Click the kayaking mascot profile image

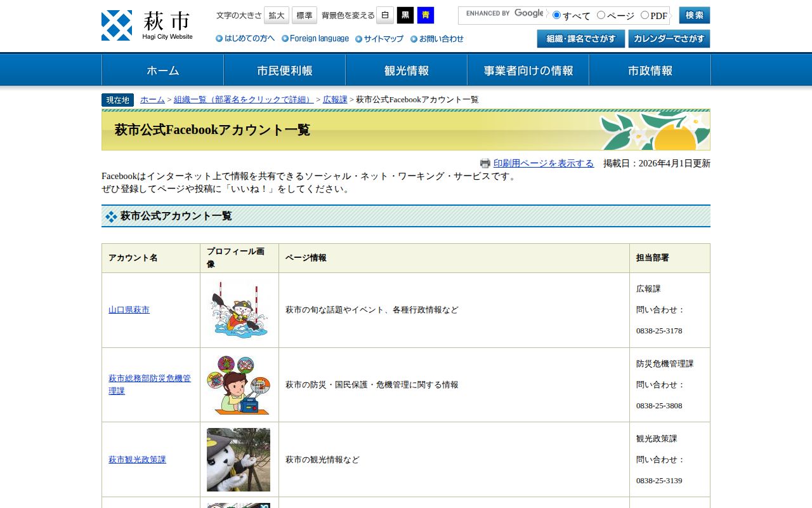(x=239, y=310)
